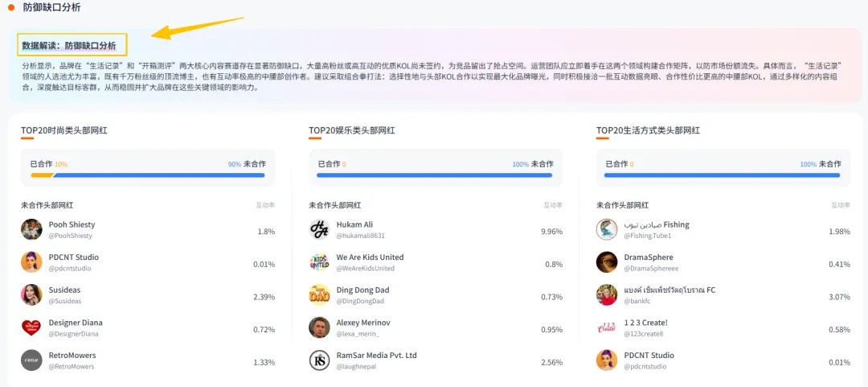Open Designer Diana channel name

[76, 323]
